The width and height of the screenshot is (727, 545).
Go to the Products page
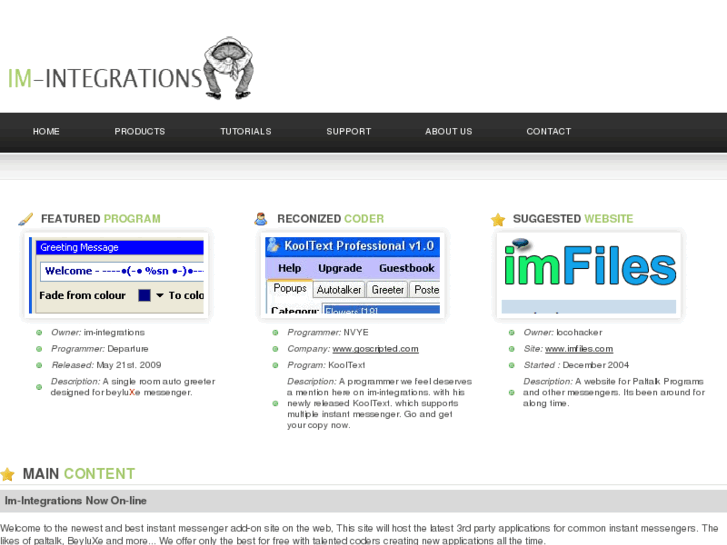[140, 131]
